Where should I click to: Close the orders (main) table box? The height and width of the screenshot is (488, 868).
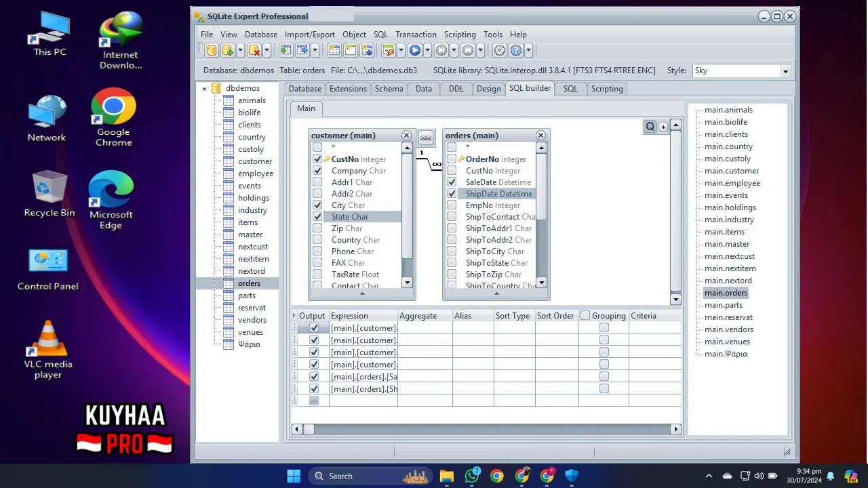540,136
